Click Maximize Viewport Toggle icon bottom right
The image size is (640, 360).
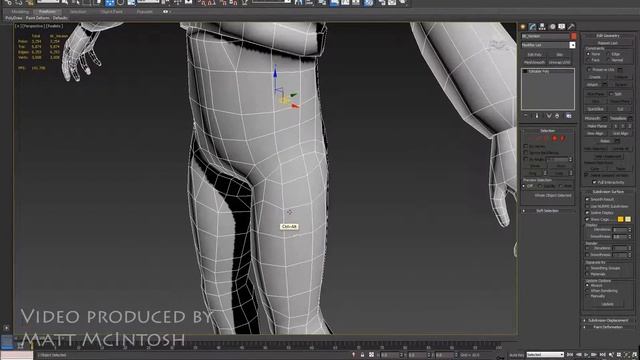click(x=635, y=355)
